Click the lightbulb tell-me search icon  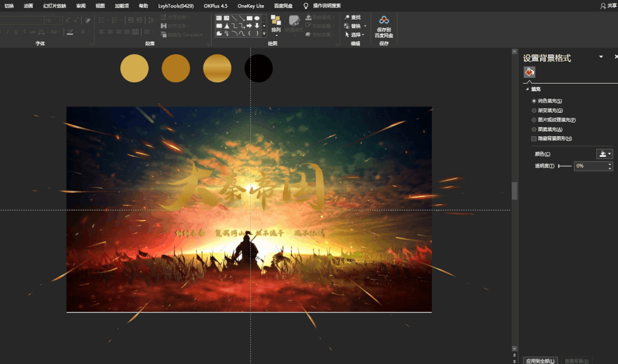point(306,6)
